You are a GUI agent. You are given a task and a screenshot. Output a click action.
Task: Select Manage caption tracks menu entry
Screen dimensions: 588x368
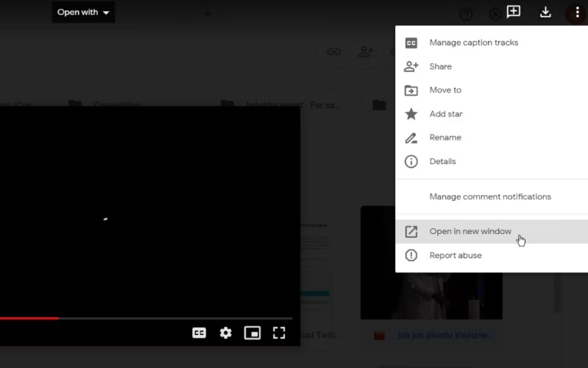[x=492, y=43]
